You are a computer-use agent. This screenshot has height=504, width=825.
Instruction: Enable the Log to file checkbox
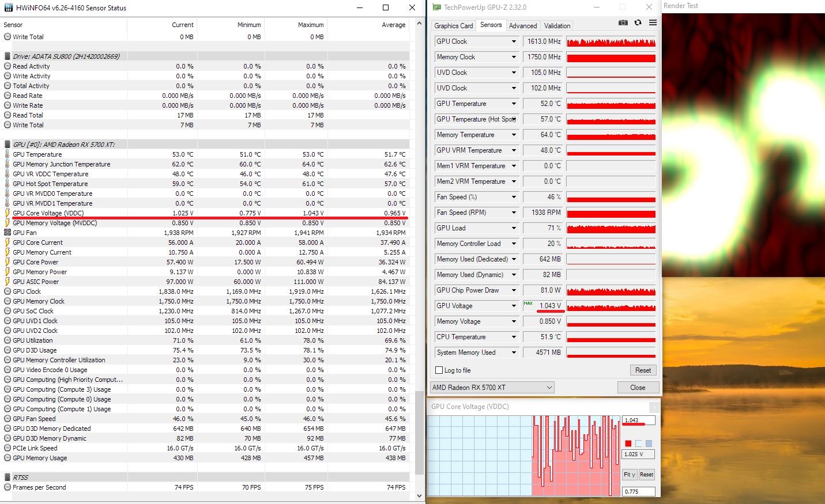tap(439, 370)
